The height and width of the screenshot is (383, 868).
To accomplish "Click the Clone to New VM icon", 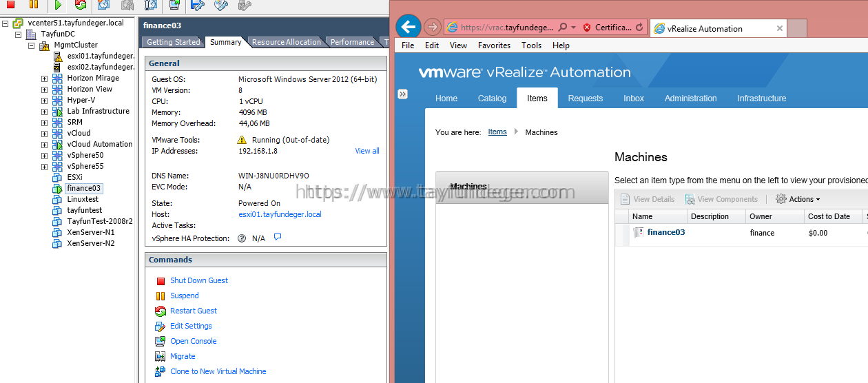I will pyautogui.click(x=161, y=372).
